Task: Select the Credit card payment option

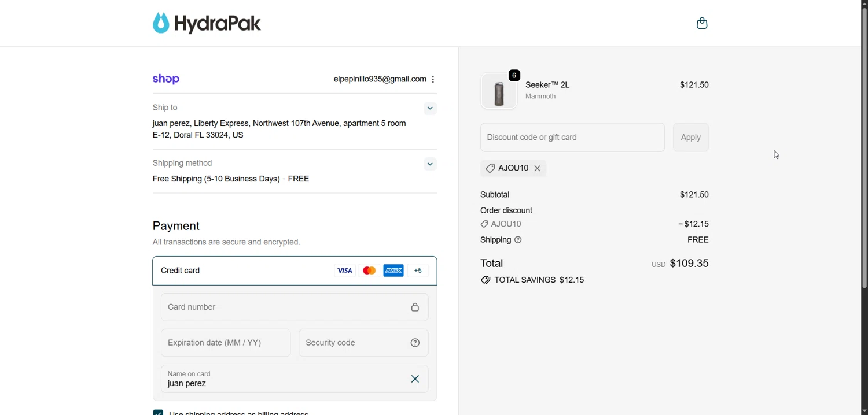Action: [295, 271]
